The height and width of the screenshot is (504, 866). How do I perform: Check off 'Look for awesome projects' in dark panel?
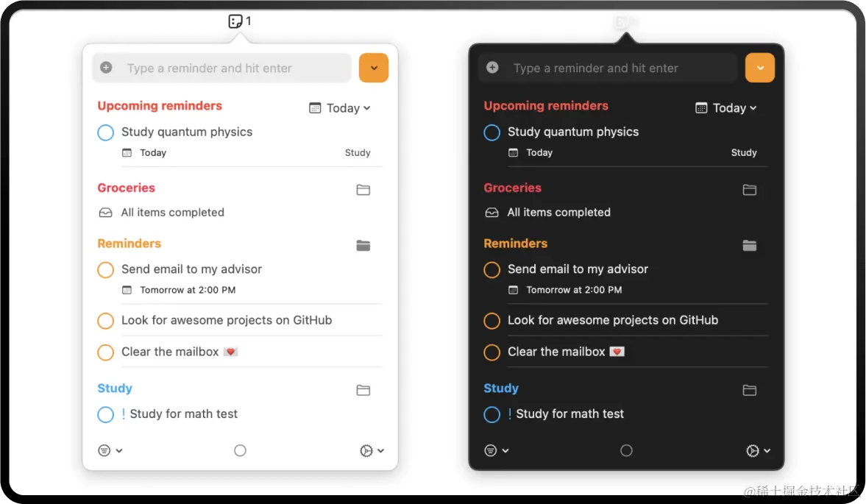coord(491,321)
